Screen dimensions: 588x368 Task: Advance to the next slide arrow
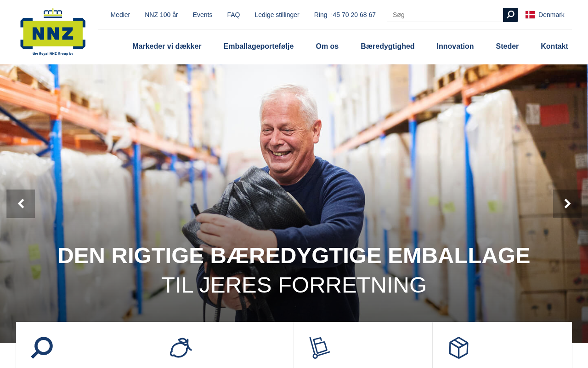pos(567,204)
